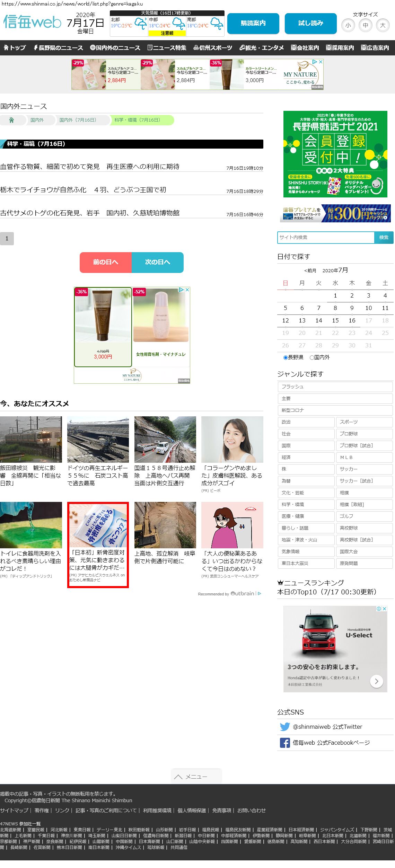Select the 長野県 radio button

tap(286, 357)
